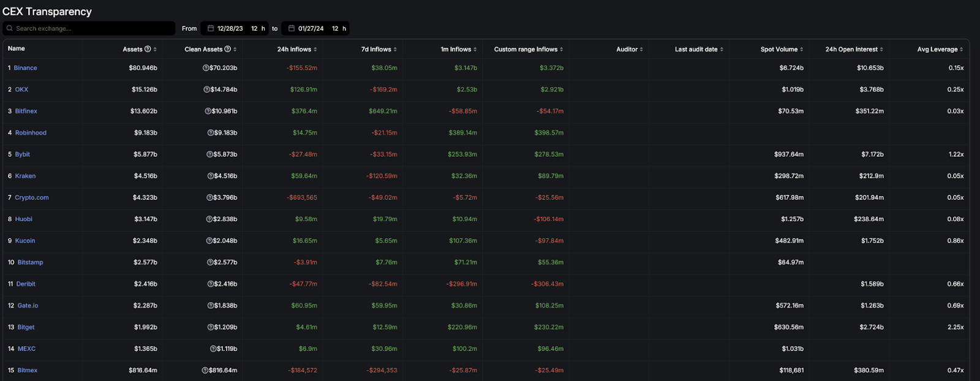Click sort arrows on Clean Assets column
This screenshot has height=381, width=980.
(x=235, y=49)
